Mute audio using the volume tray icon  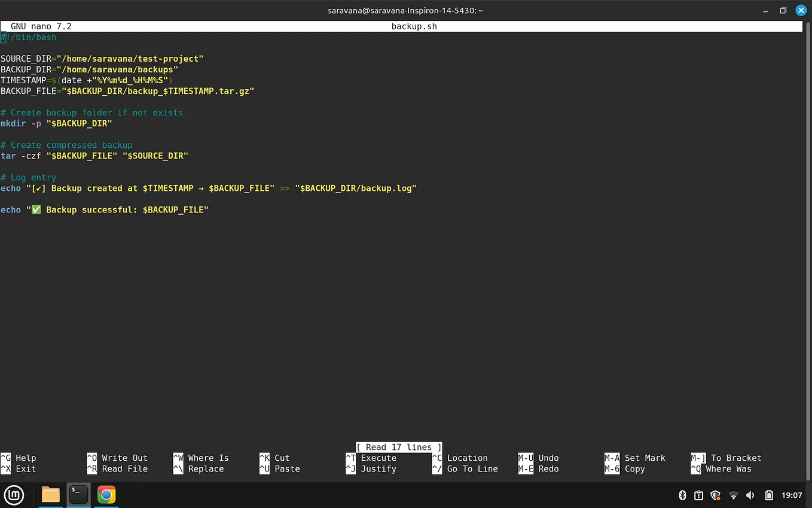point(750,495)
